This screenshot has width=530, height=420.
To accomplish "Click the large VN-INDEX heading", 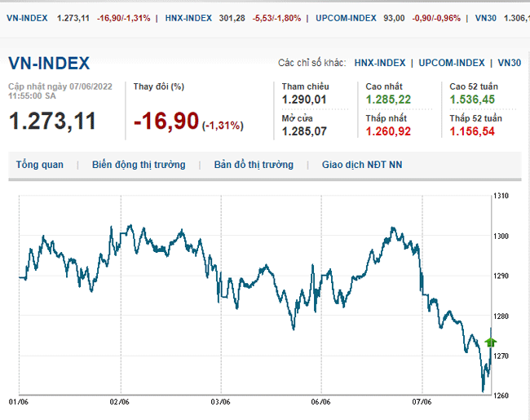I will (49, 64).
